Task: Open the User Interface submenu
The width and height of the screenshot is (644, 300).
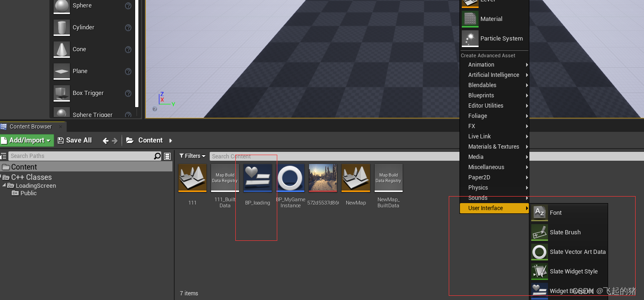Action: pyautogui.click(x=494, y=208)
